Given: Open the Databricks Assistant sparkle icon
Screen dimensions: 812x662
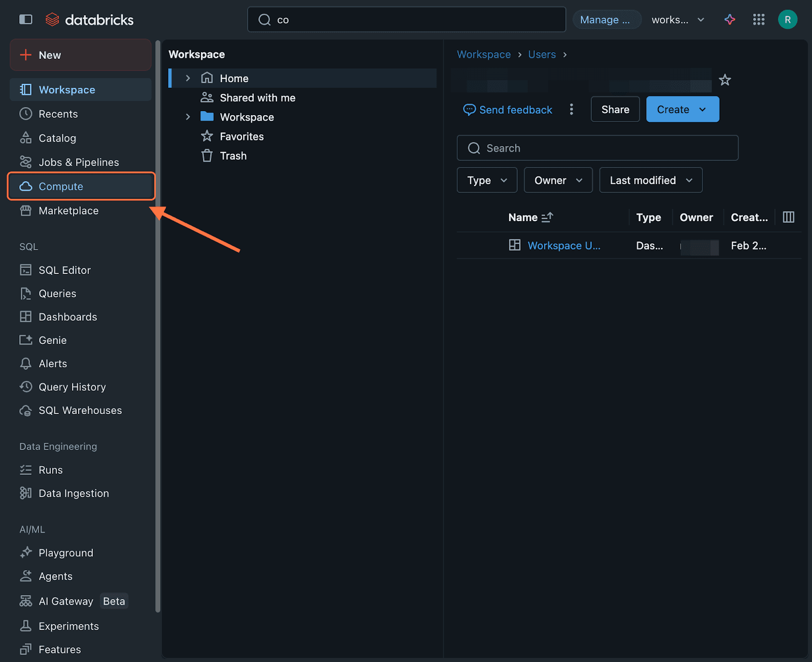Looking at the screenshot, I should [730, 19].
